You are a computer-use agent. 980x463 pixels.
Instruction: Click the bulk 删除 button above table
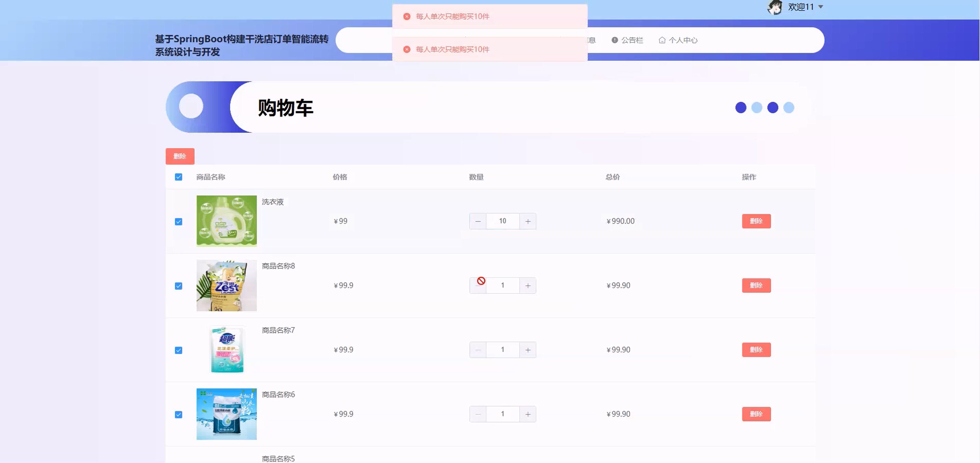point(180,156)
